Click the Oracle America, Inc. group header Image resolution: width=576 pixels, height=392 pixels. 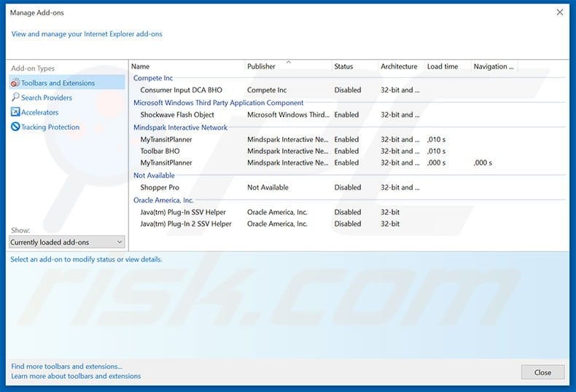tap(163, 200)
